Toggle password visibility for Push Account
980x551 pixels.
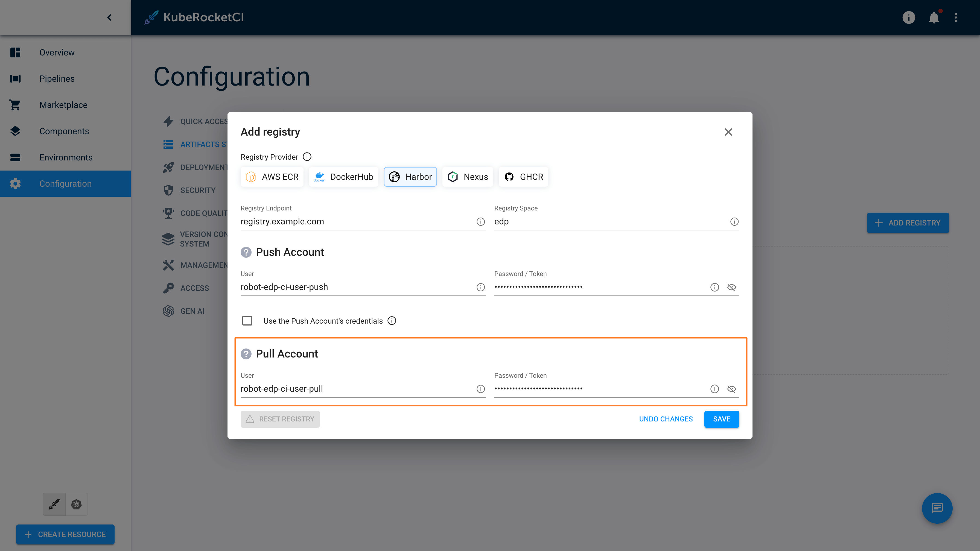[732, 287]
